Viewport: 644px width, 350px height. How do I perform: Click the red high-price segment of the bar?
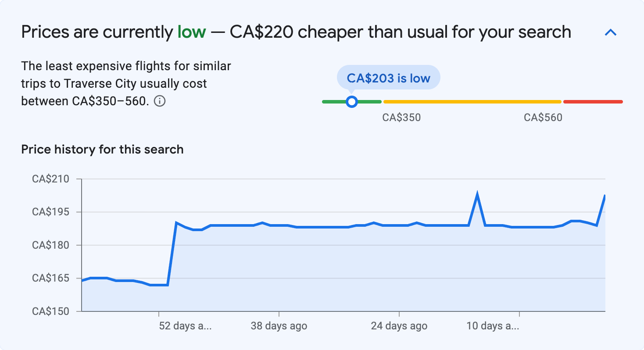[593, 102]
